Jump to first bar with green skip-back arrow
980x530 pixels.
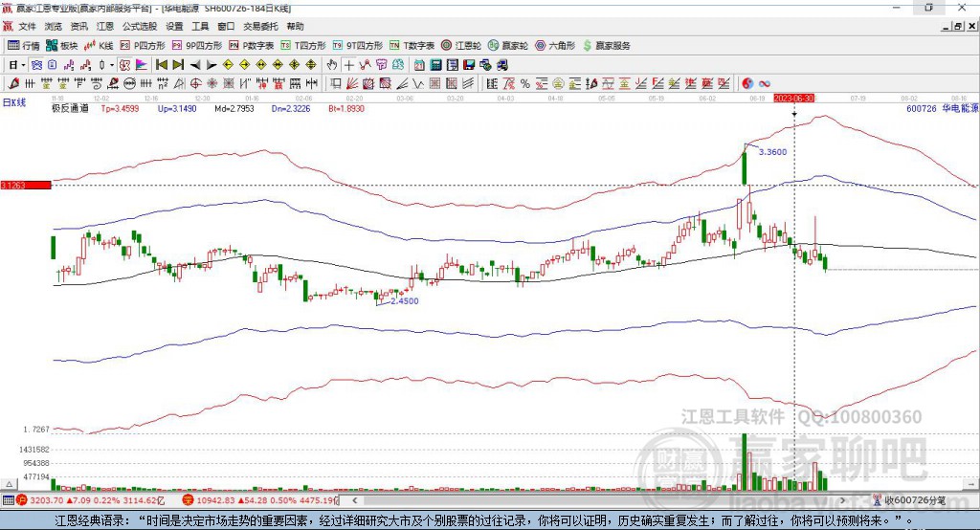pyautogui.click(x=162, y=64)
